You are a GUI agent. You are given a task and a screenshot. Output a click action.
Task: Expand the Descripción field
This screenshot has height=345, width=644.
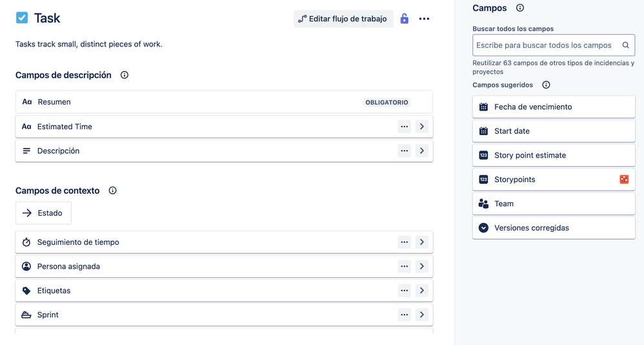click(422, 151)
